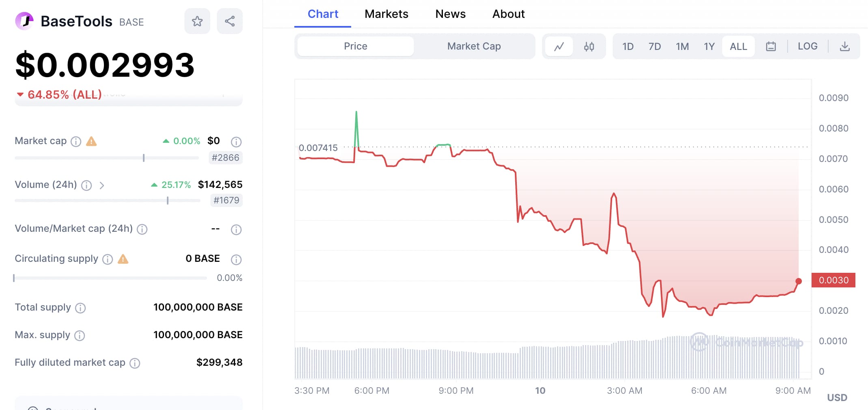This screenshot has width=868, height=410.
Task: Open the calendar date range picker
Action: pos(771,46)
